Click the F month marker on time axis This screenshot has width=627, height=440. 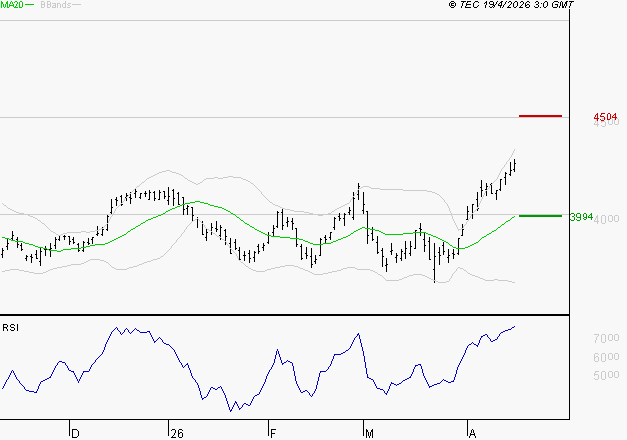click(x=273, y=433)
